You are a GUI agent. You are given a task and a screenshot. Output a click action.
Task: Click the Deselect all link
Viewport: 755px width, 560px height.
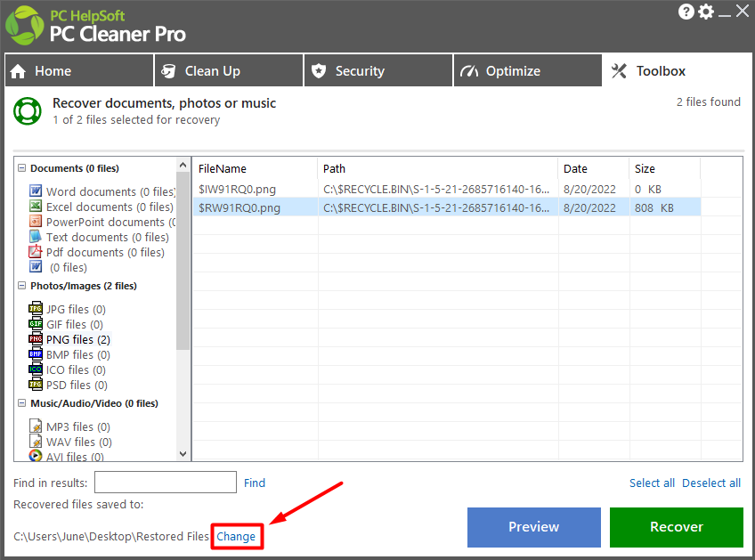(x=711, y=483)
